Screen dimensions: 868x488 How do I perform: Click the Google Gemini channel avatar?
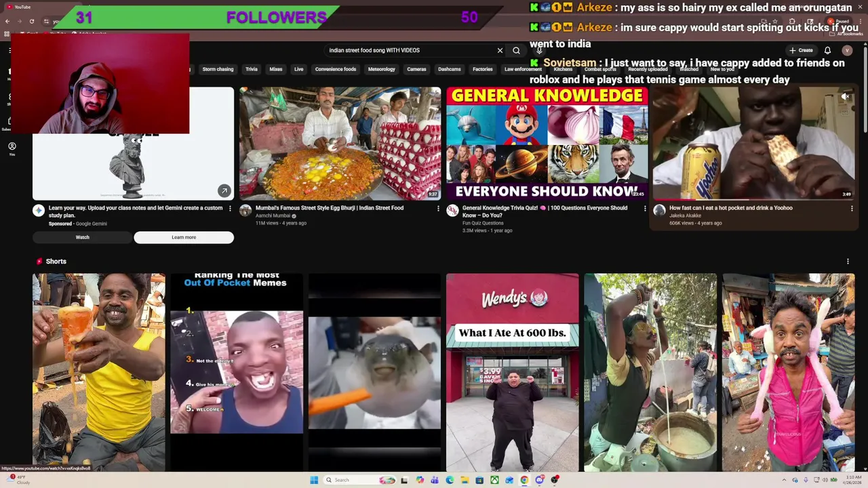coord(39,211)
